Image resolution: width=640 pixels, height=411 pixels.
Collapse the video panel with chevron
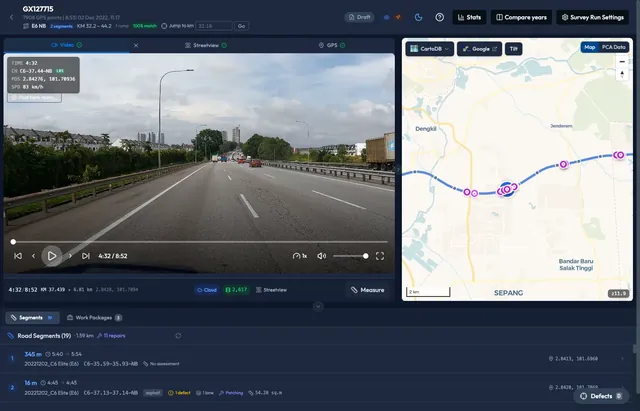point(318,306)
